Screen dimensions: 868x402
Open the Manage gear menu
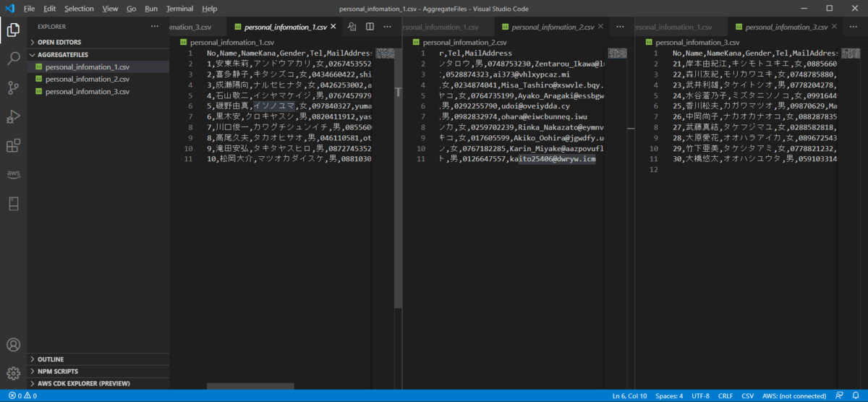click(13, 373)
